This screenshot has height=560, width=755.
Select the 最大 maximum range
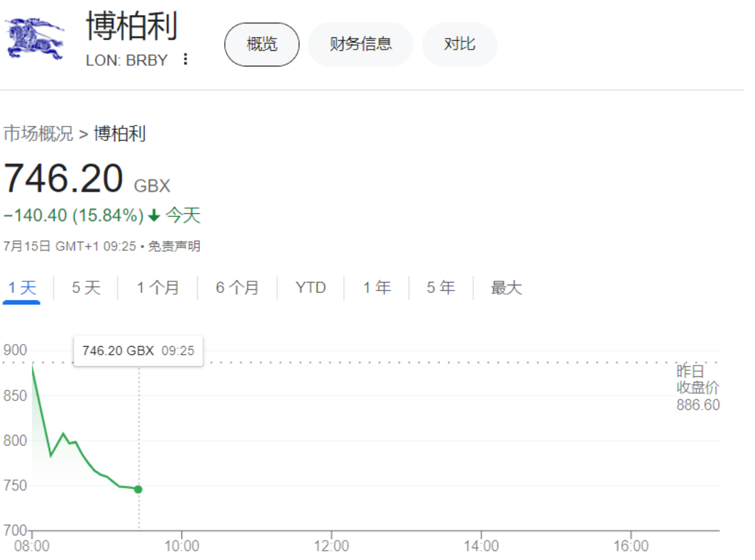506,288
